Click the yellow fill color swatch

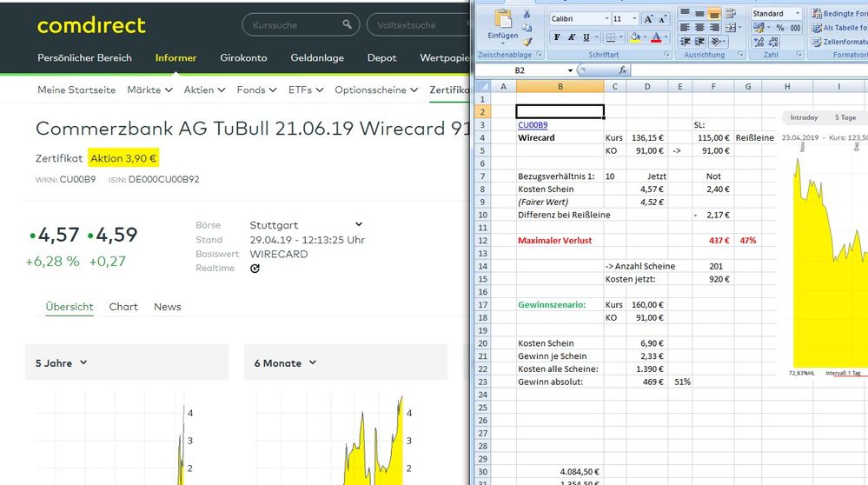click(x=634, y=37)
